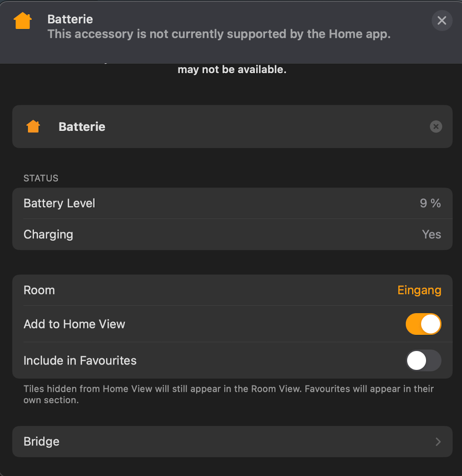Select the Charging status label

48,234
